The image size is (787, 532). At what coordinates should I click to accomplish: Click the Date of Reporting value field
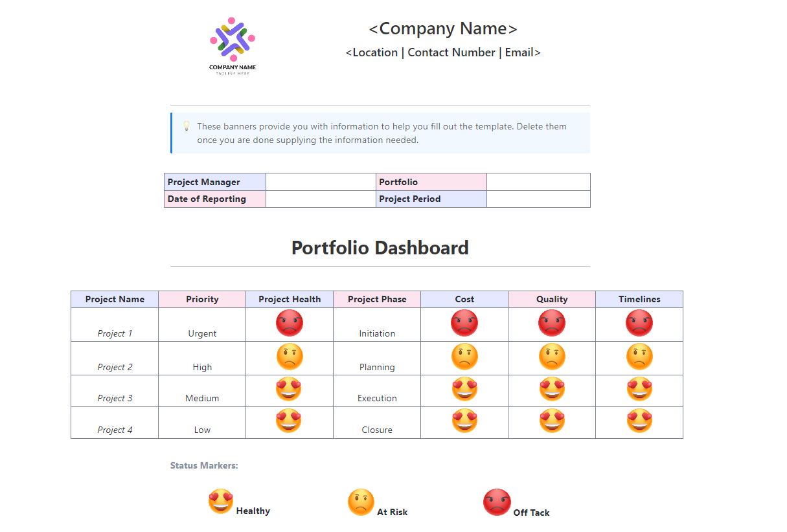click(321, 199)
